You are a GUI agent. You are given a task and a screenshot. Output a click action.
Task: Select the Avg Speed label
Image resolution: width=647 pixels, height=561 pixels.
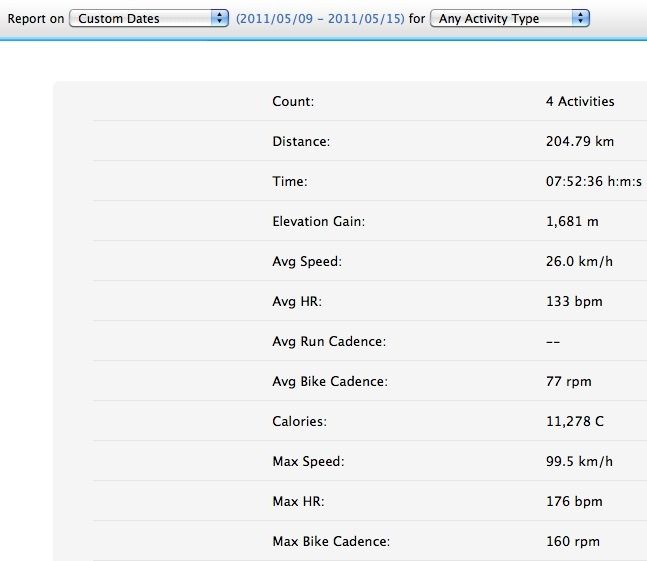point(307,262)
